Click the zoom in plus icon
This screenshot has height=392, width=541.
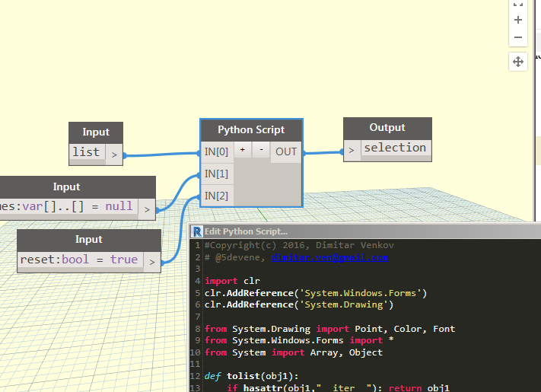point(518,21)
